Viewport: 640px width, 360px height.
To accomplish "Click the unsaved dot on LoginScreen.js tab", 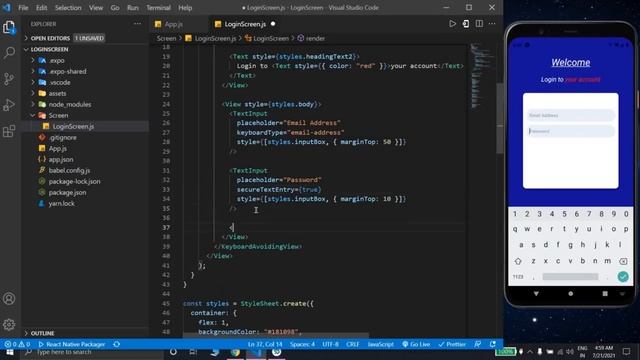I will tap(273, 24).
